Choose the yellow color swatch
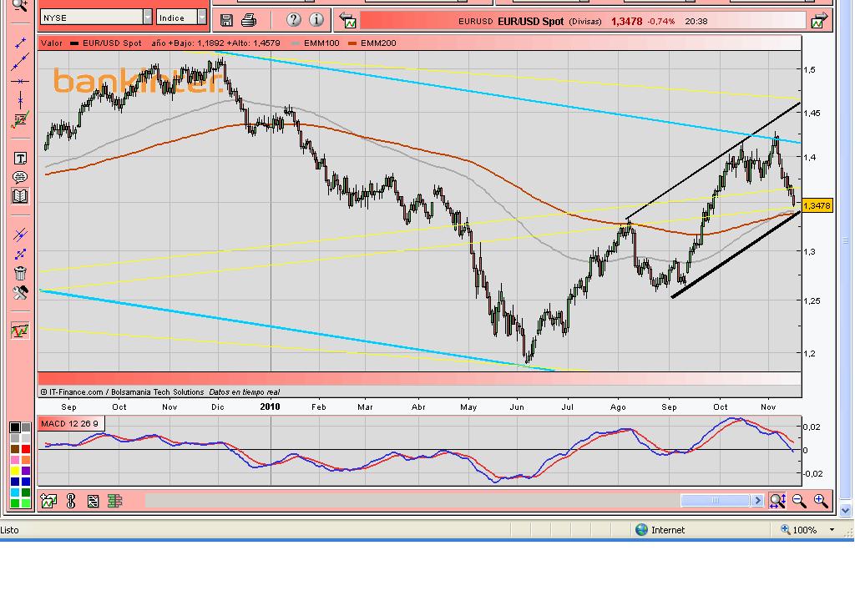The height and width of the screenshot is (616, 855). click(x=15, y=471)
